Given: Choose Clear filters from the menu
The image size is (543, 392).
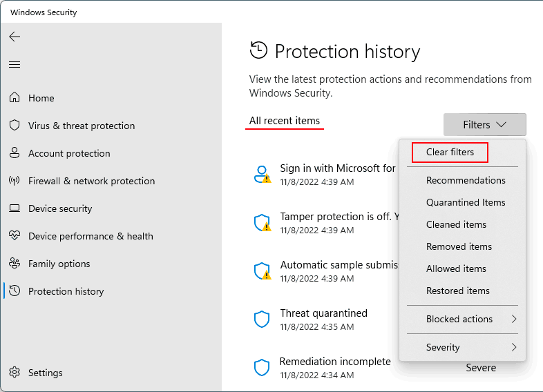Looking at the screenshot, I should pyautogui.click(x=450, y=153).
